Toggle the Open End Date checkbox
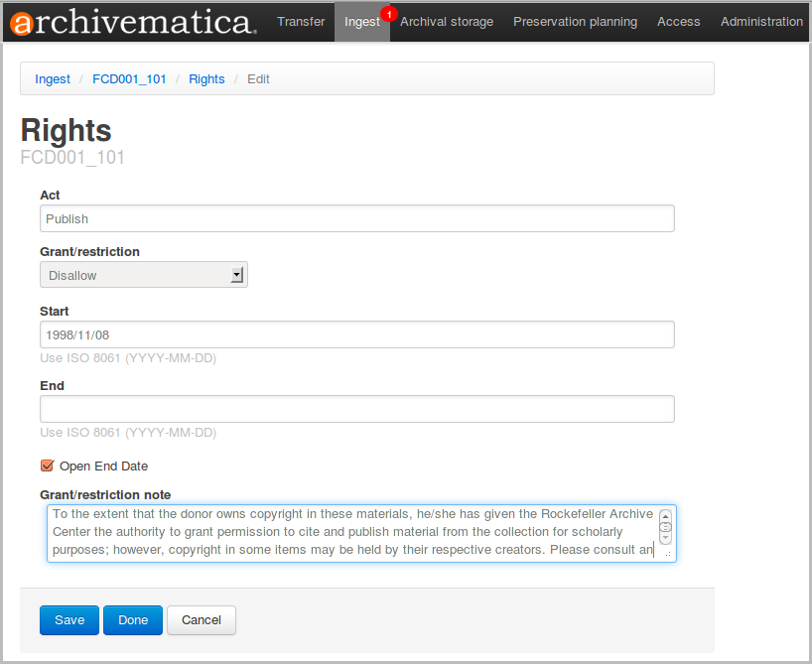Image resolution: width=812 pixels, height=664 pixels. (x=47, y=465)
